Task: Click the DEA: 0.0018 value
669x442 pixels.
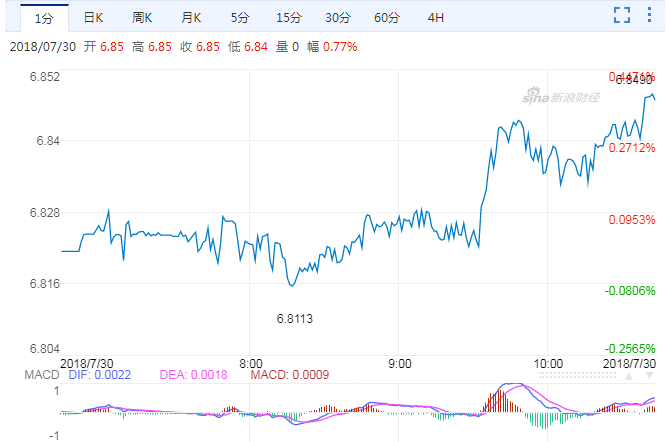Action: point(193,375)
